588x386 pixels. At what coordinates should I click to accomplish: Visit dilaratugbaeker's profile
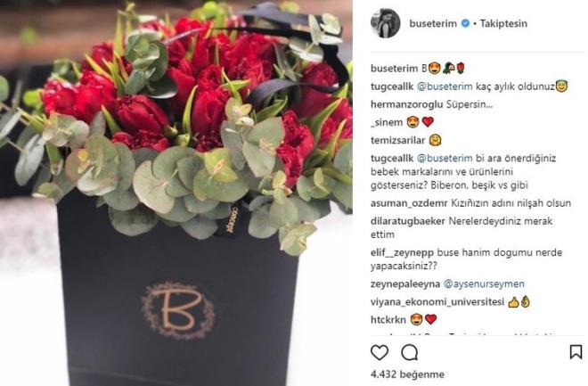pyautogui.click(x=408, y=221)
